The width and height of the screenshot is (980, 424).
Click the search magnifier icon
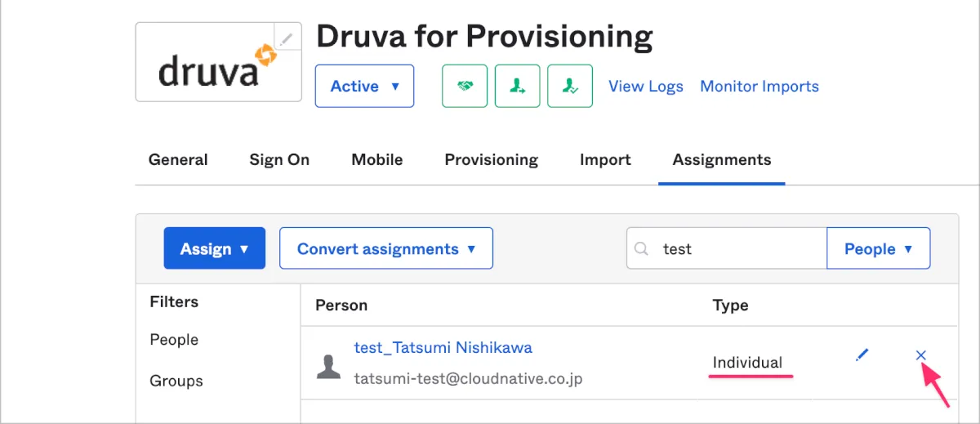643,248
